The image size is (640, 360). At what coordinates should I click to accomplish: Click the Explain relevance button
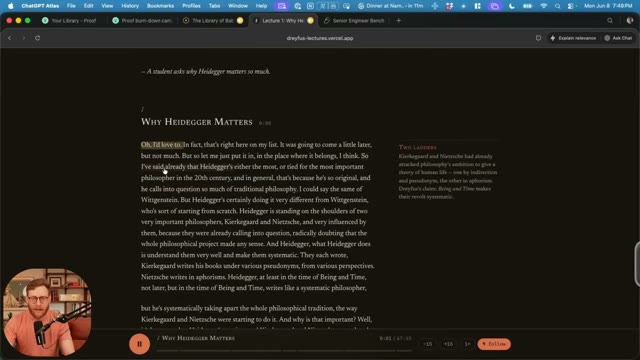point(573,38)
